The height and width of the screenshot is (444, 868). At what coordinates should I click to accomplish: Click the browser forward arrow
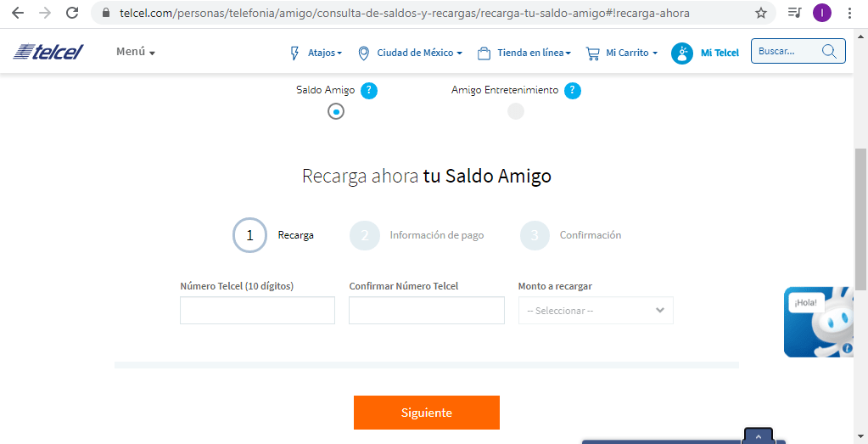coord(45,14)
